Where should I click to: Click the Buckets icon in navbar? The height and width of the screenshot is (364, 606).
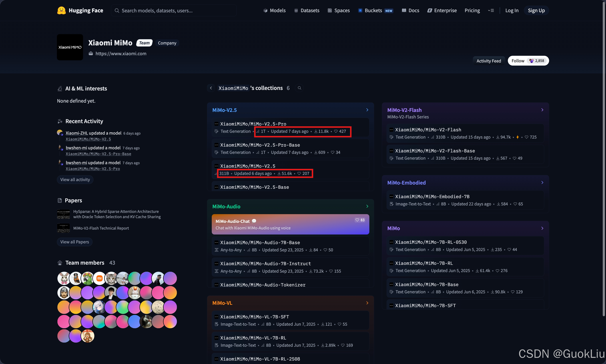tap(360, 11)
